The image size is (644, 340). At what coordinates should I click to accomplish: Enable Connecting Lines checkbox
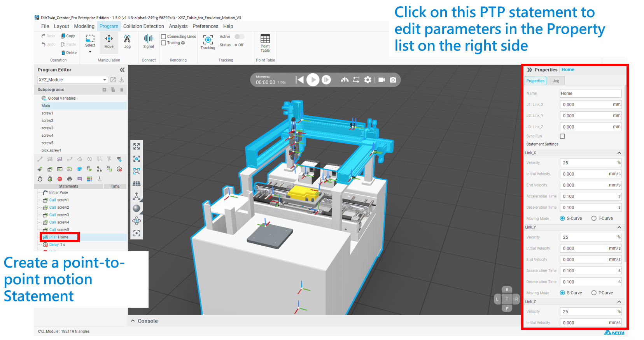(x=164, y=37)
